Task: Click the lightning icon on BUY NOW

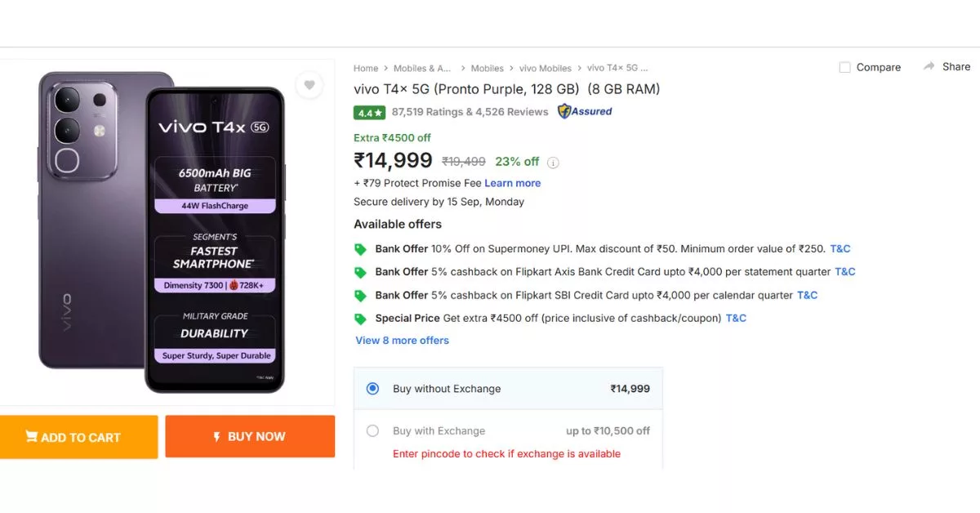Action: pos(215,437)
